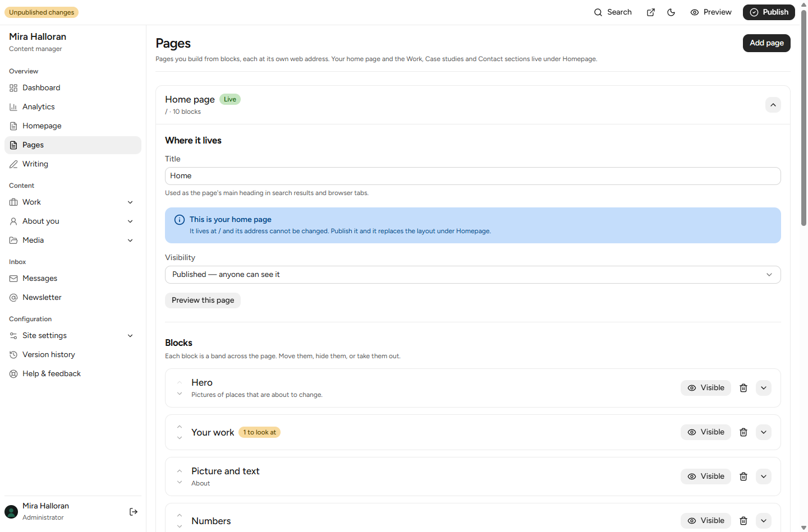Hide the Picture and text block
The width and height of the screenshot is (808, 532).
coord(706,477)
